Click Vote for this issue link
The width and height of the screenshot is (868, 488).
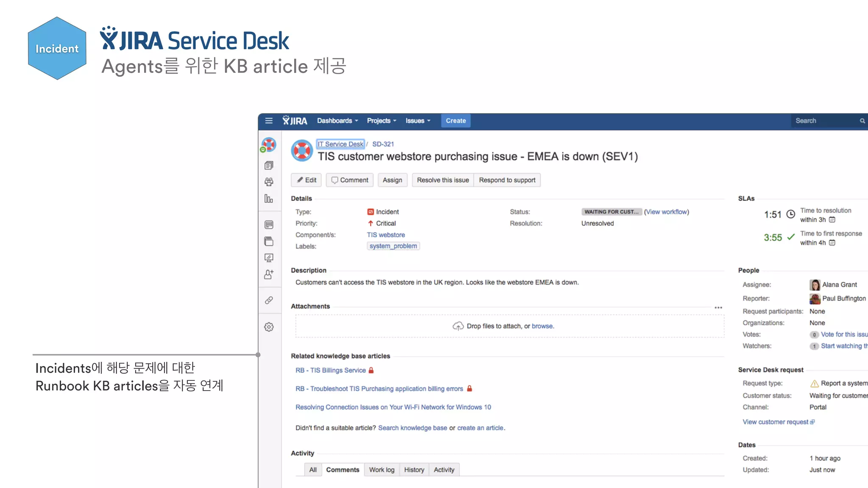coord(844,334)
